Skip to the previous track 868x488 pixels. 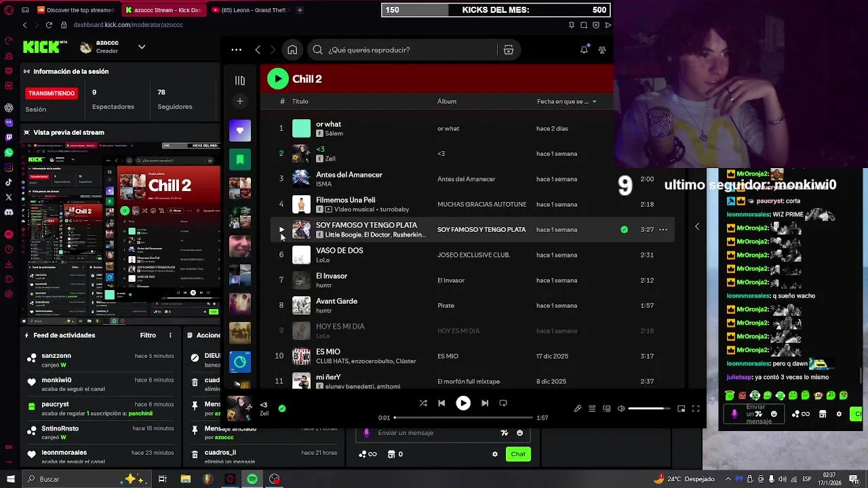click(x=441, y=403)
